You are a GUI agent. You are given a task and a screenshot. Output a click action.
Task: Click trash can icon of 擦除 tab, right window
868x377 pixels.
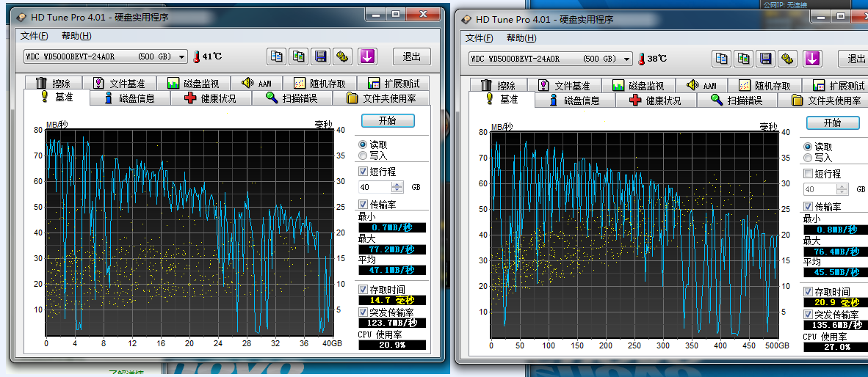[x=486, y=85]
